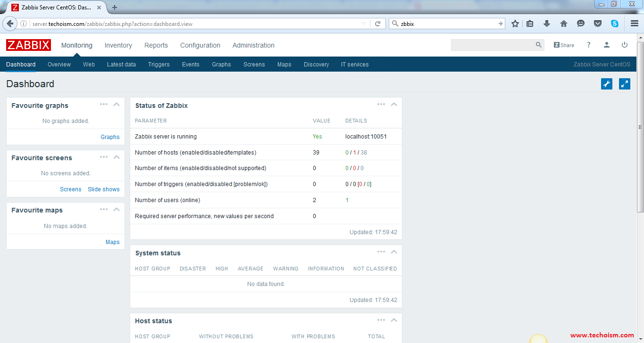Click the Zabbix search magnifier icon
Image resolution: width=644 pixels, height=343 pixels.
point(539,45)
